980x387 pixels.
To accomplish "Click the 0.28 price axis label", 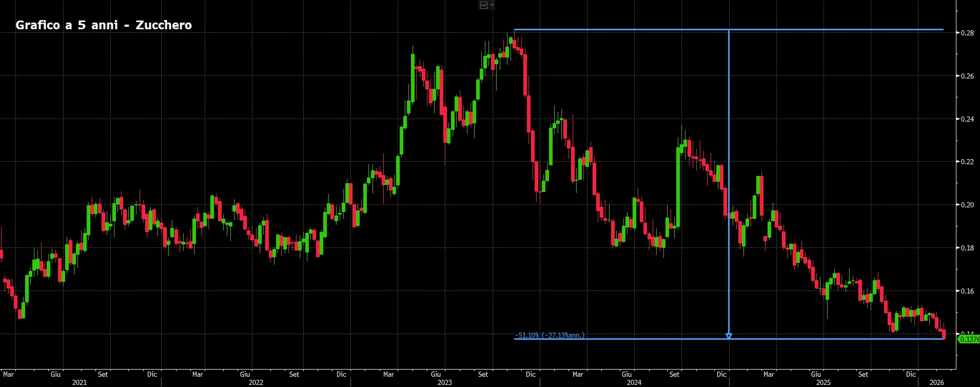I will tap(967, 33).
